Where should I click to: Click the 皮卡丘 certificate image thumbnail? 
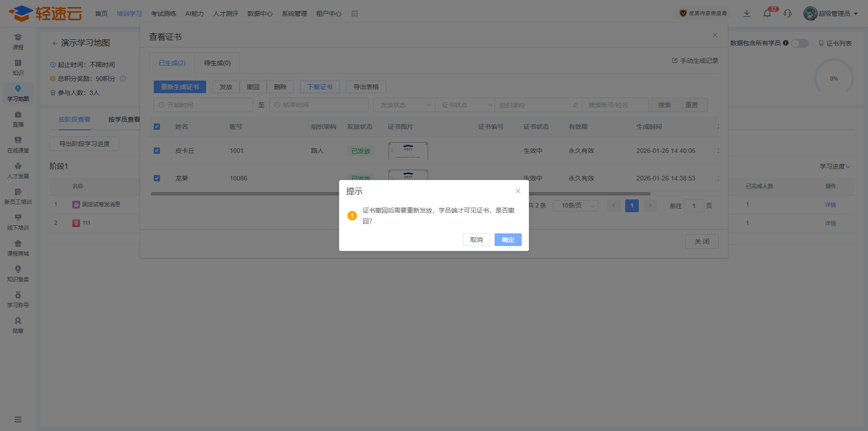point(408,151)
